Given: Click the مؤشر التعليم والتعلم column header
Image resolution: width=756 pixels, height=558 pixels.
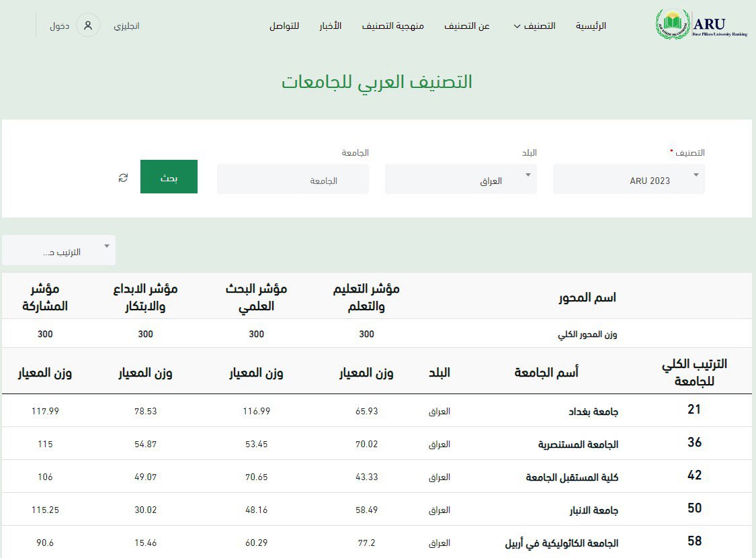Looking at the screenshot, I should coord(366,297).
